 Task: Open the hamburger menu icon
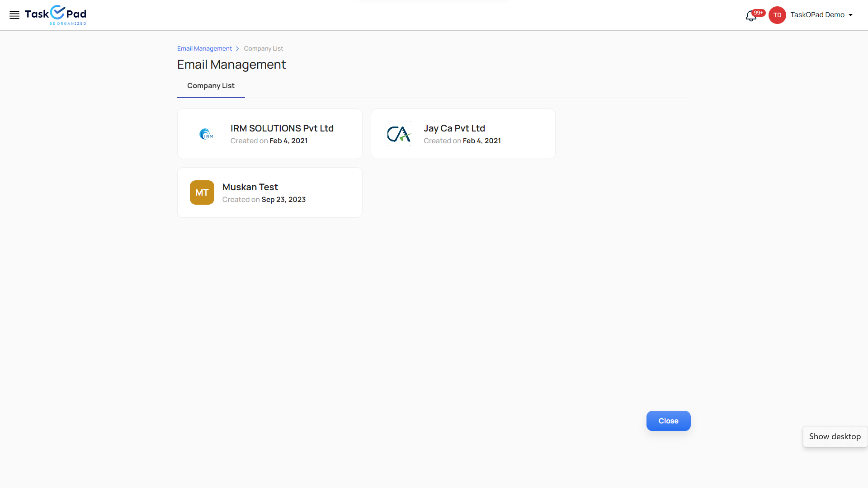(14, 15)
